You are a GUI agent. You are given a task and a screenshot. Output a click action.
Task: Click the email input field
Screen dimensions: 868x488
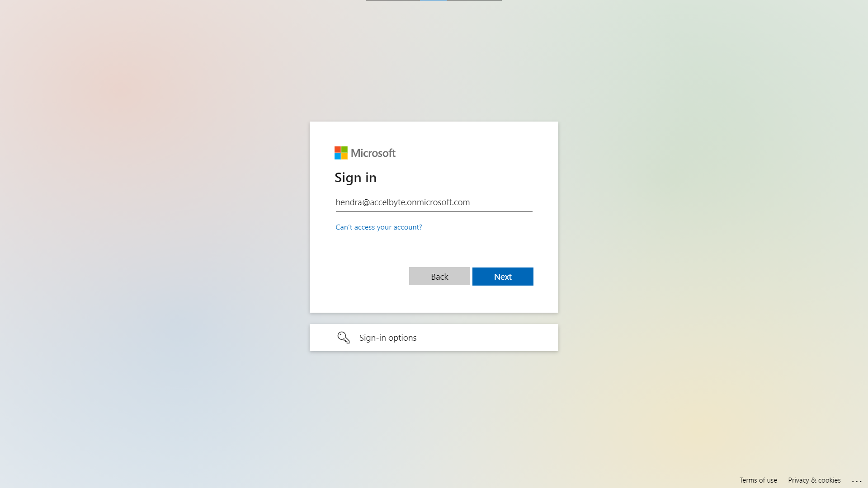[434, 202]
